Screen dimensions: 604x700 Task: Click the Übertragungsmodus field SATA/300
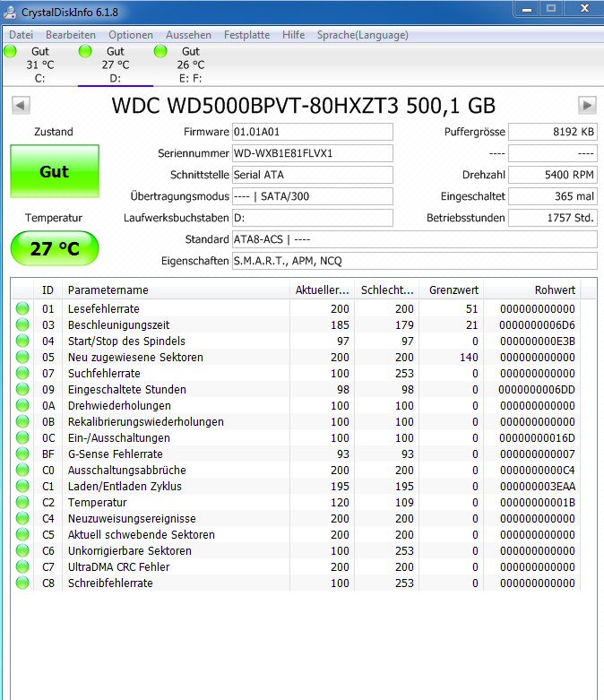click(x=313, y=196)
